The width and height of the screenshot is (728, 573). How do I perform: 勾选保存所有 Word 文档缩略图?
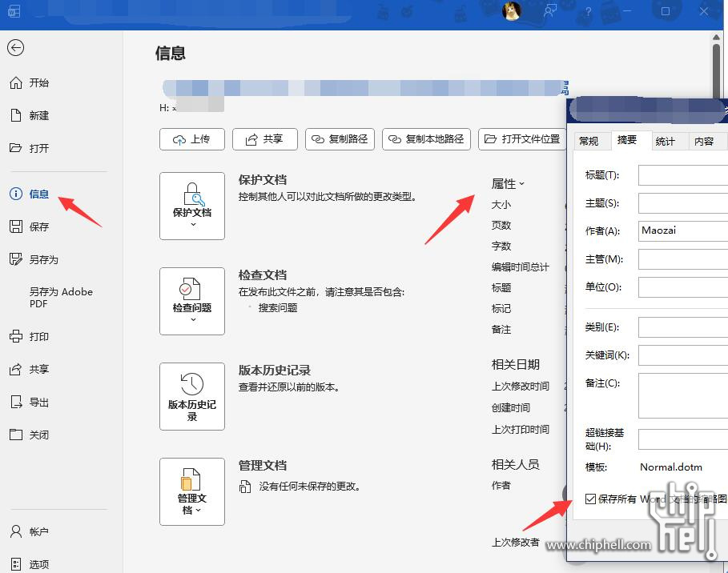[x=591, y=498]
